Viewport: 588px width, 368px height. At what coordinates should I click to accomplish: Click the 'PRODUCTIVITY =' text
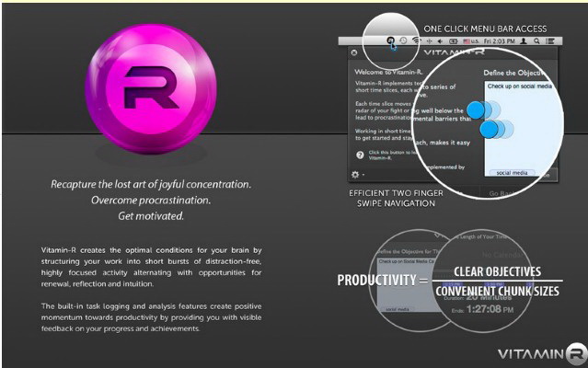pos(383,281)
